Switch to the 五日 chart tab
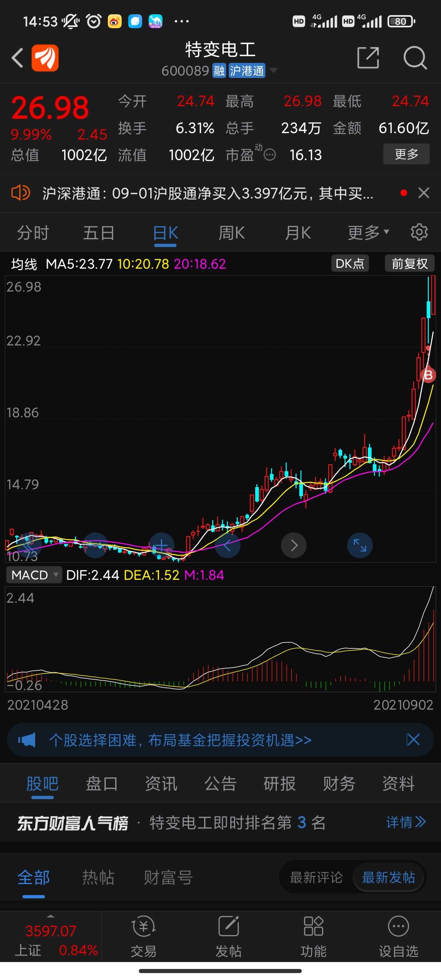 coord(99,233)
